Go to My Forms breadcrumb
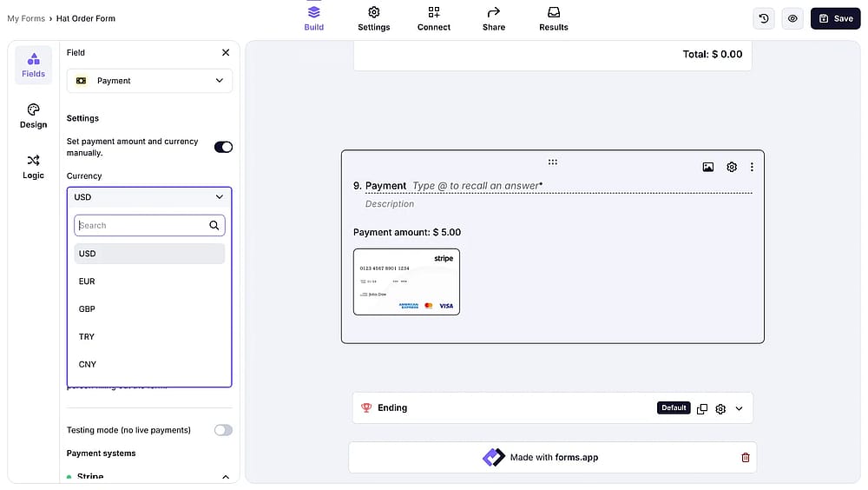Image resolution: width=868 pixels, height=490 pixels. (x=26, y=18)
